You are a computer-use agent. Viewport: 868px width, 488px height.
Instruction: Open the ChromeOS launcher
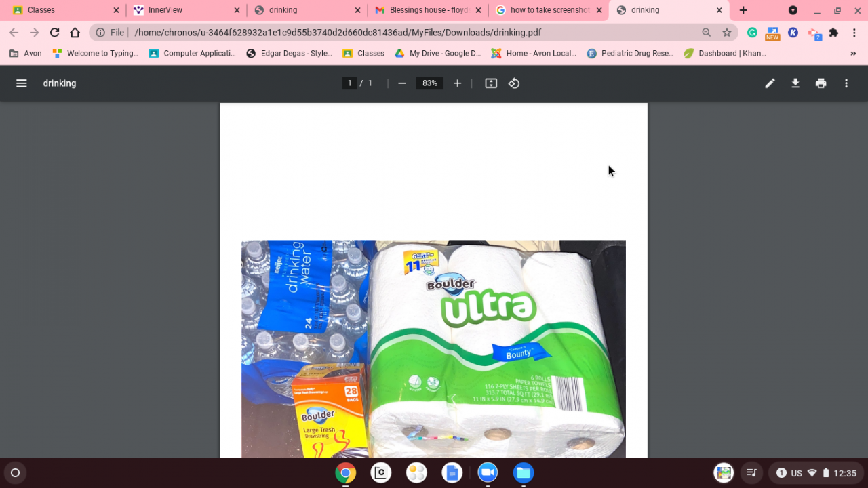coord(15,472)
